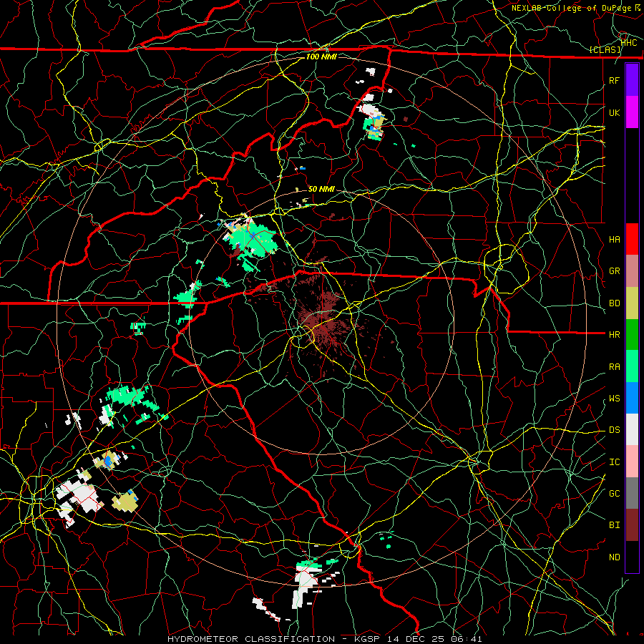The height and width of the screenshot is (644, 644).
Task: Click the '06:41' timestamp text
Action: 466,639
